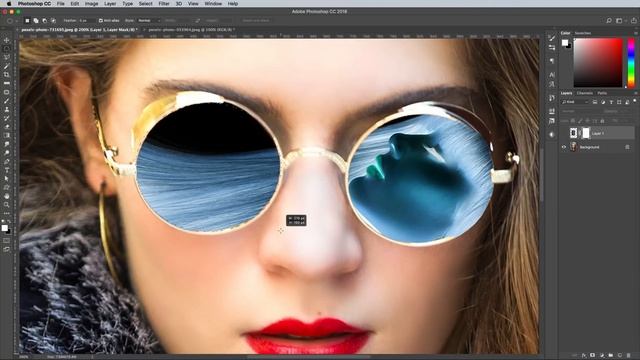This screenshot has width=640, height=360.
Task: Open the Layers panel options menu
Action: (636, 93)
